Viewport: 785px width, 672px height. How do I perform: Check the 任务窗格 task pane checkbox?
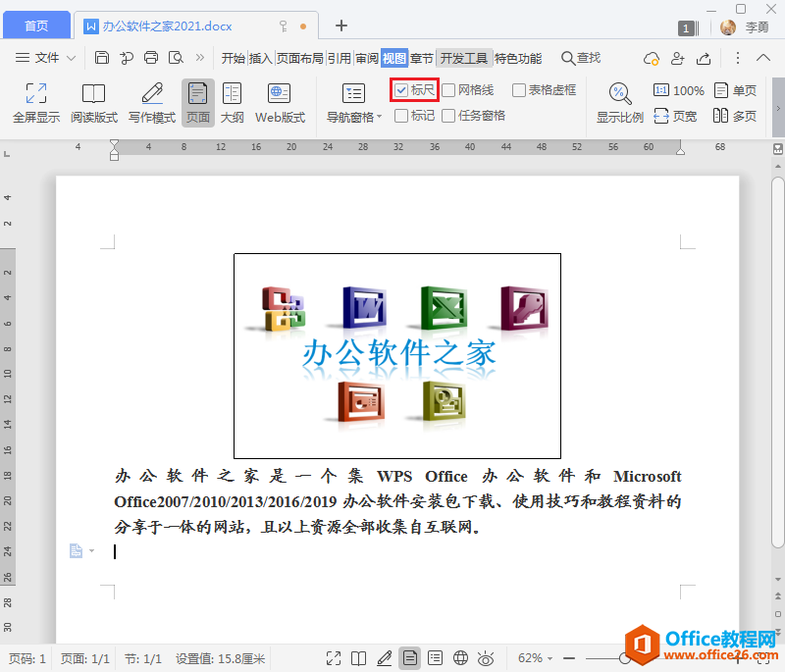click(x=448, y=116)
